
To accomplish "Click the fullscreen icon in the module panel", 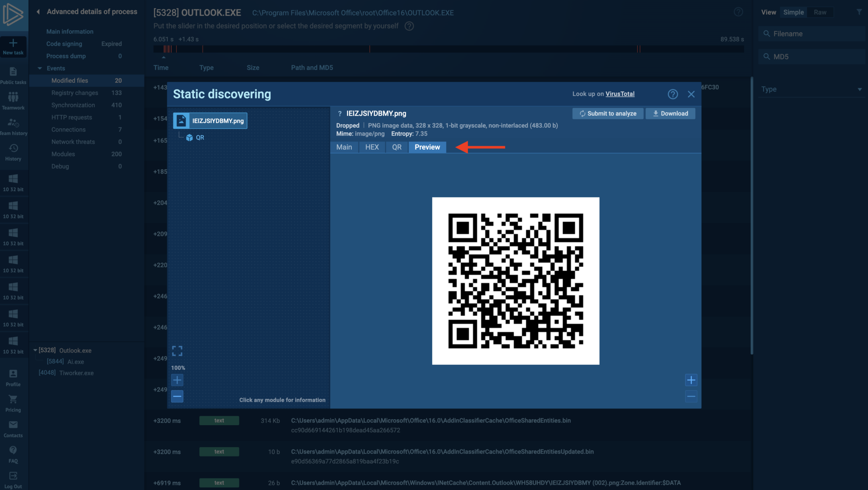I will [x=177, y=351].
